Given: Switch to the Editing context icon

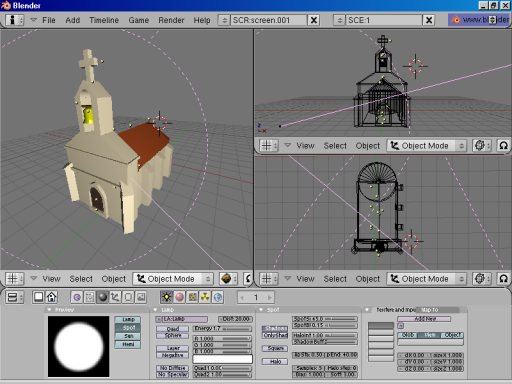Looking at the screenshot, I should (x=128, y=297).
